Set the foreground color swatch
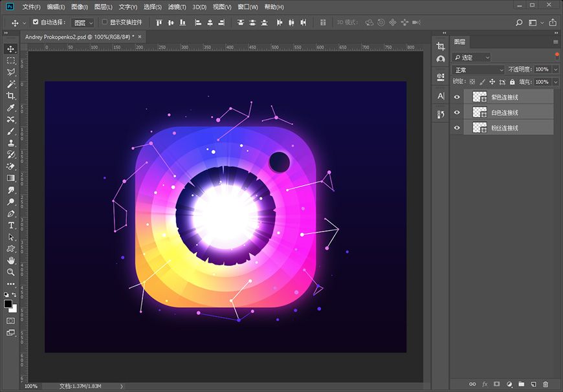The width and height of the screenshot is (563, 392). [8, 303]
